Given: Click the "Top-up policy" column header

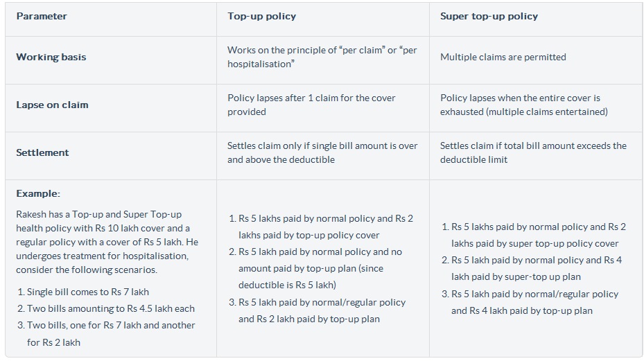Looking at the screenshot, I should tap(261, 16).
